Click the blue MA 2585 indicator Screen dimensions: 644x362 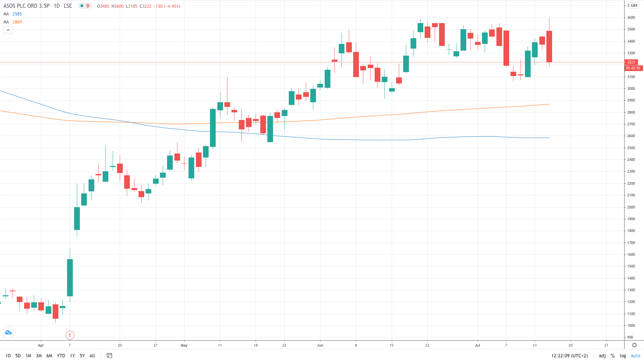[13, 14]
